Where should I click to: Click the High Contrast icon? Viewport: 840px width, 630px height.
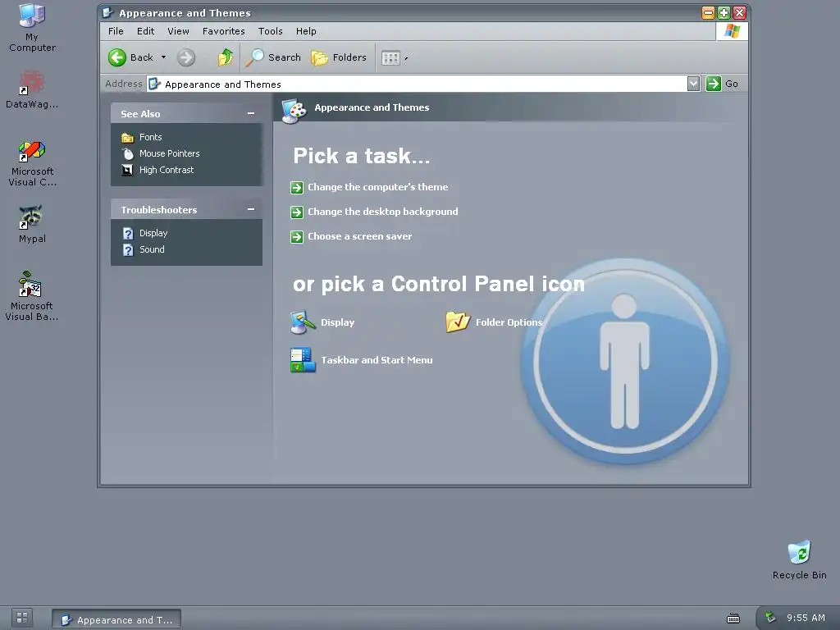[x=127, y=171]
